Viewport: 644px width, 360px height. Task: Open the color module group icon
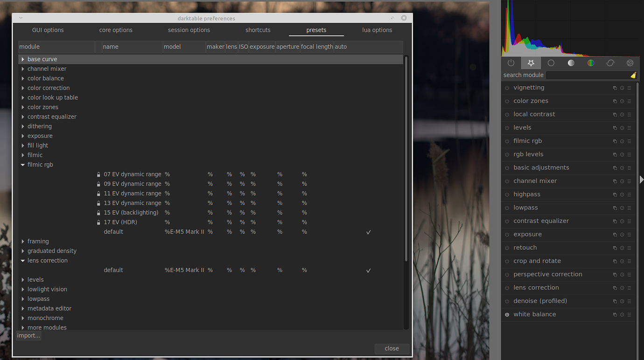tap(590, 63)
